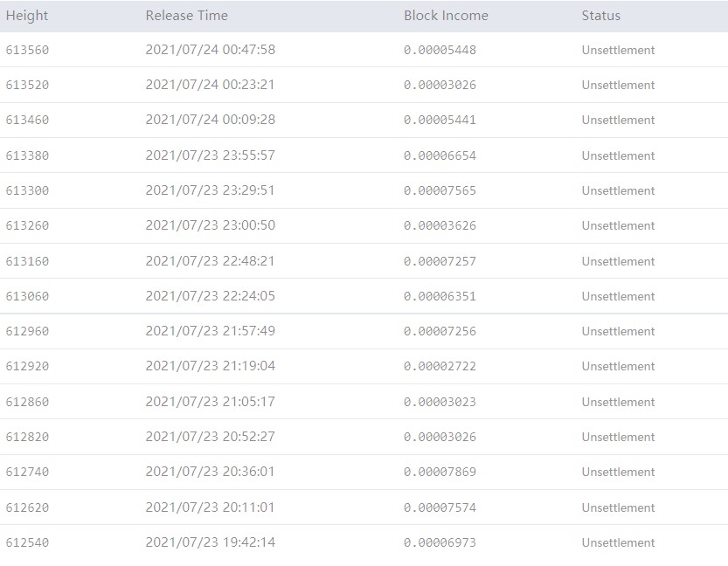Click release time 2021/07/23 22:48:21
This screenshot has width=728, height=566.
(x=210, y=261)
